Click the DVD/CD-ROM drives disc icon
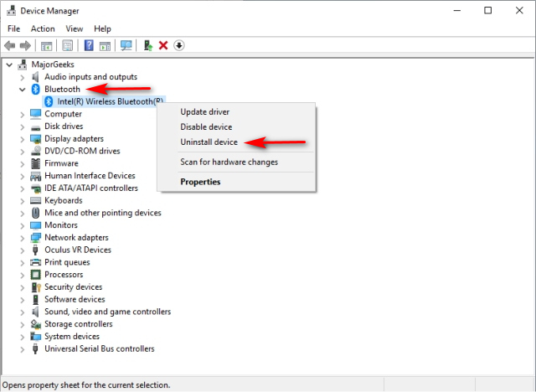This screenshot has height=392, width=536. [x=35, y=151]
